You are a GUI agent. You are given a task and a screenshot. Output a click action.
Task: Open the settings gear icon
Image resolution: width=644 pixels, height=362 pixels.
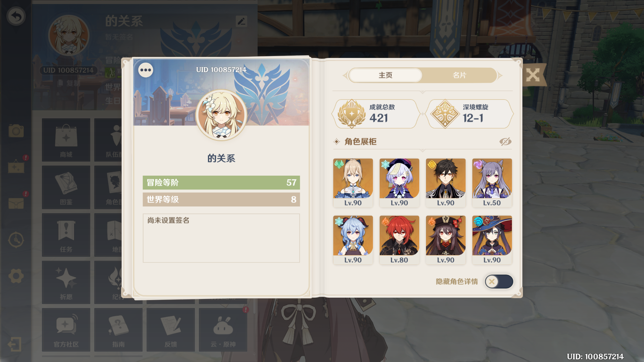16,276
